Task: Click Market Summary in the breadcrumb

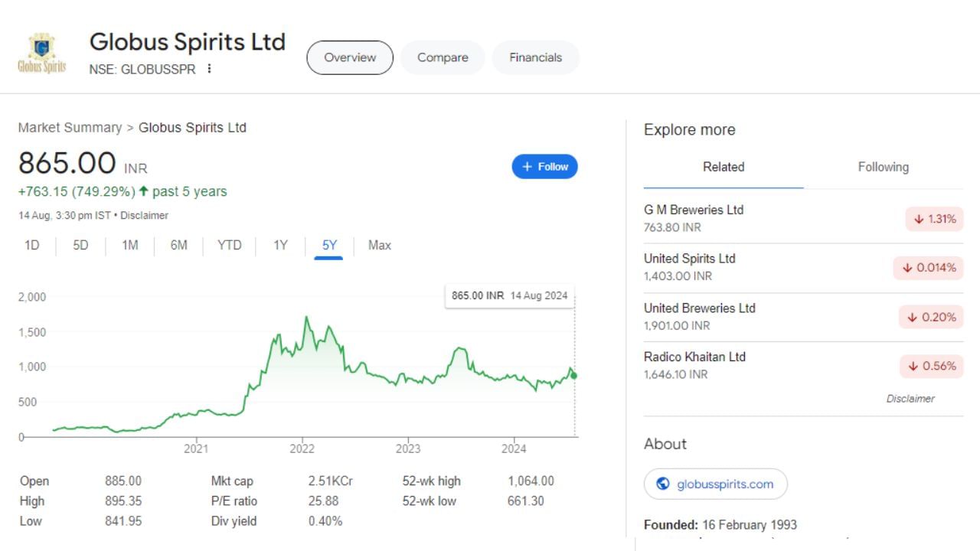Action: coord(69,128)
